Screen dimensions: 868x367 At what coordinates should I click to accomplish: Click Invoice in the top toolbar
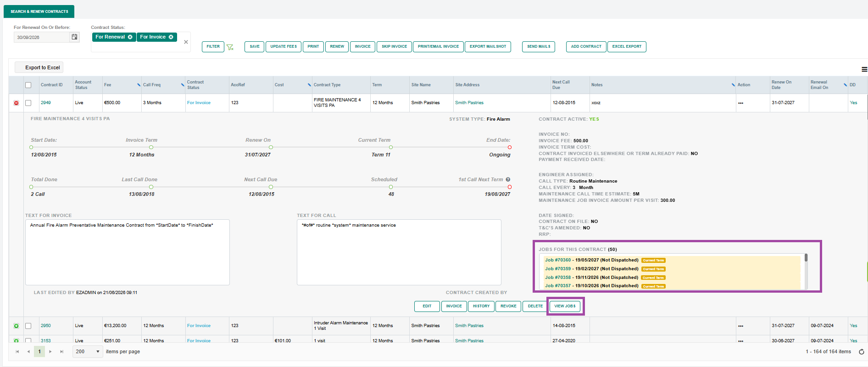coord(362,47)
